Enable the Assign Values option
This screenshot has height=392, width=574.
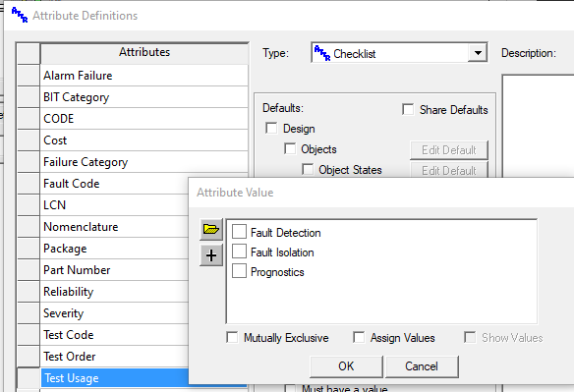tap(359, 337)
